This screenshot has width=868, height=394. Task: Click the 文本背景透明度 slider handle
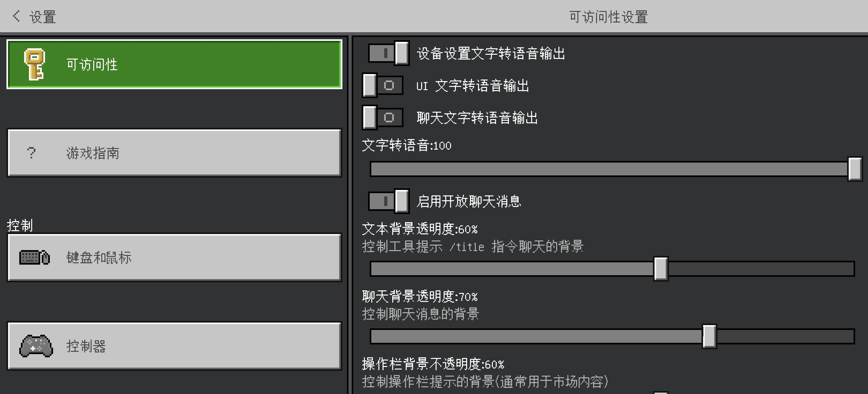click(x=660, y=269)
